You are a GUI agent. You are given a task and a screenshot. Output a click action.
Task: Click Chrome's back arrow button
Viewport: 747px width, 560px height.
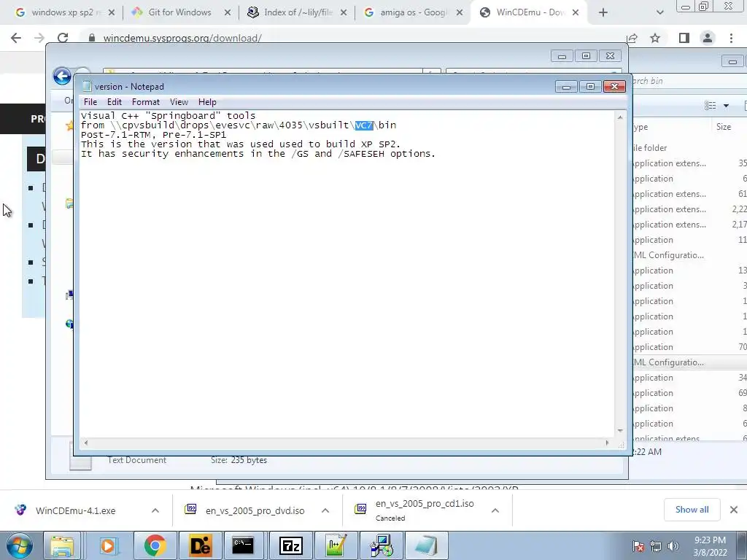point(16,38)
